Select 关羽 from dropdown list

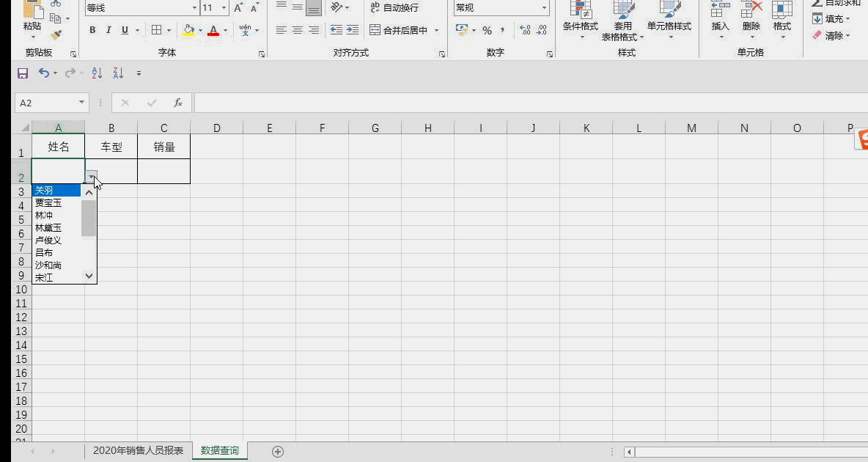tap(56, 191)
